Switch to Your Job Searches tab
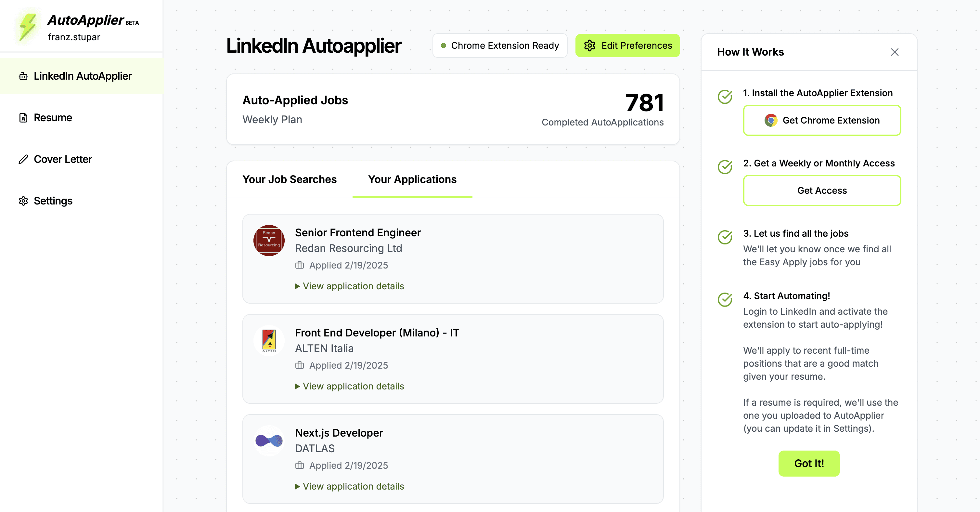Viewport: 980px width, 512px height. [x=290, y=179]
